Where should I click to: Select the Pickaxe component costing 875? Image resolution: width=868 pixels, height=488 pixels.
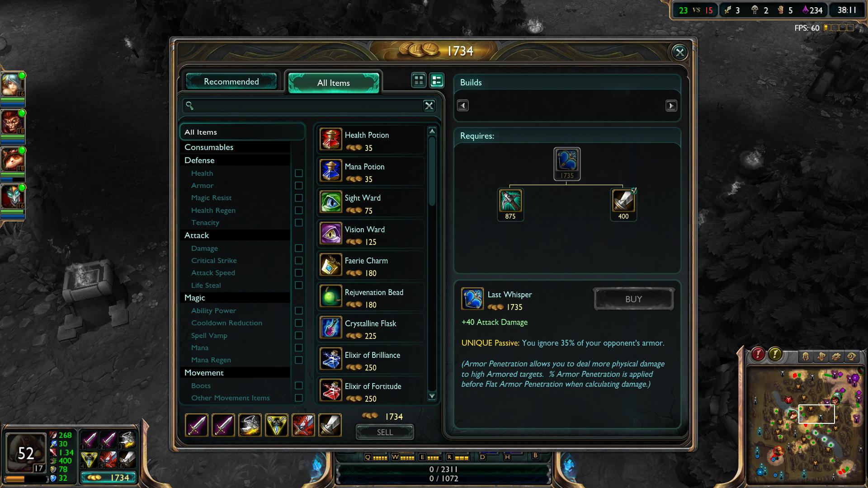pyautogui.click(x=510, y=201)
